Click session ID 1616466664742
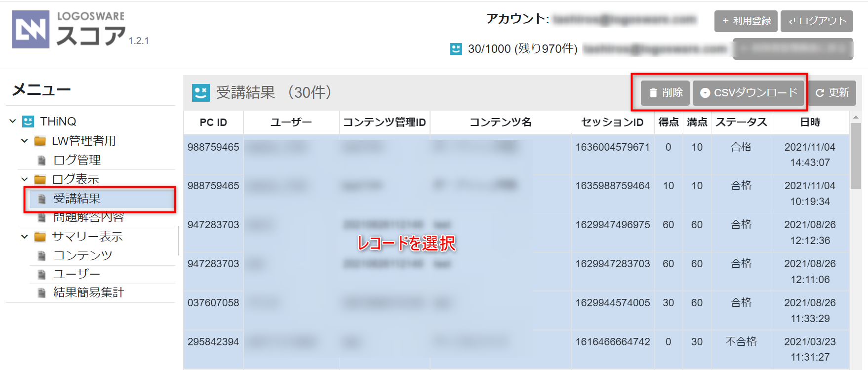 click(x=613, y=342)
